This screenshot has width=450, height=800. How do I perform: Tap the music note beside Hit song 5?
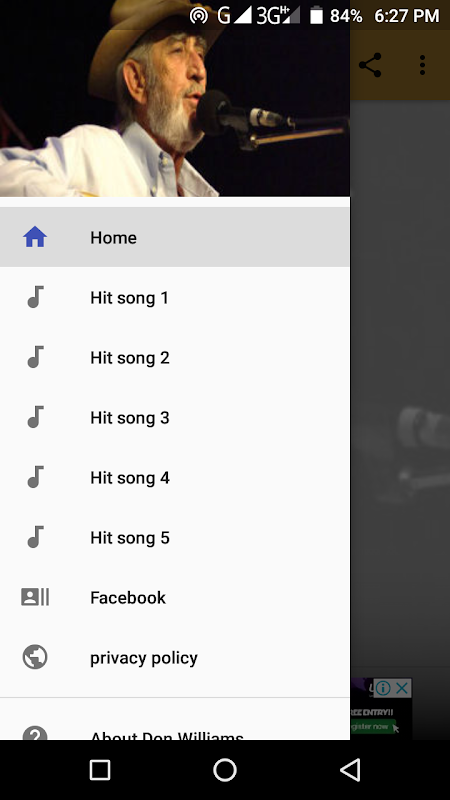coord(35,537)
